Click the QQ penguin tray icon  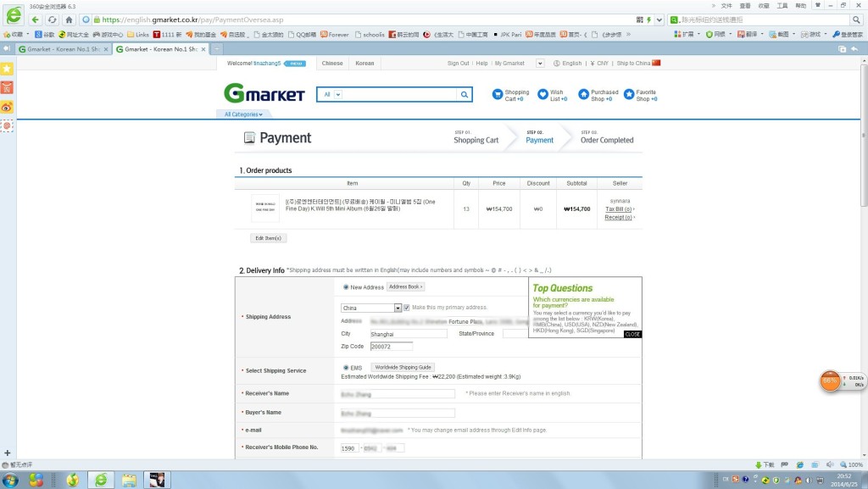click(x=798, y=481)
